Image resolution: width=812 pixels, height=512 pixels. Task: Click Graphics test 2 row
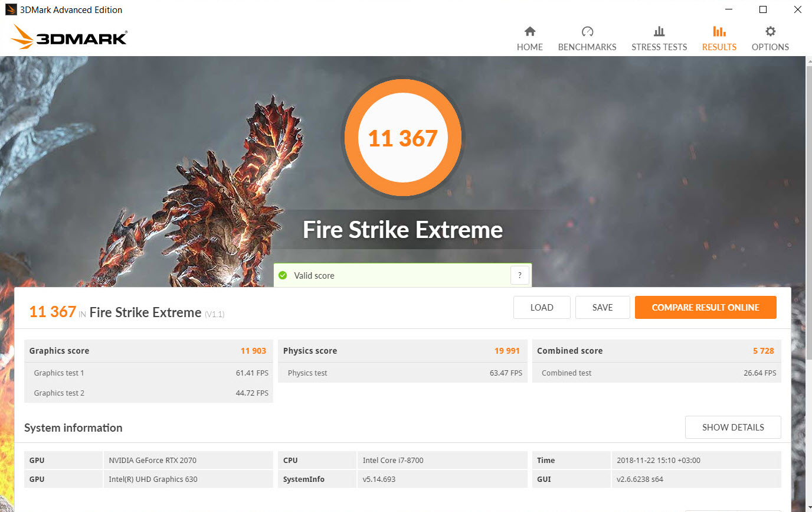pos(149,393)
